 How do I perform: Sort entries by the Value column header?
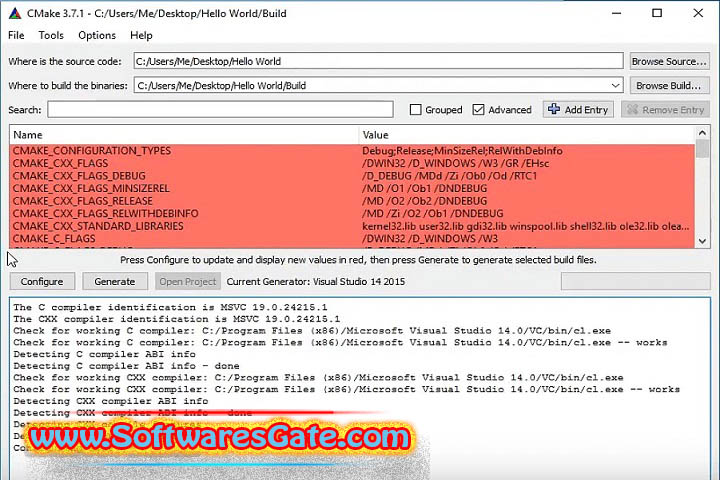point(527,135)
